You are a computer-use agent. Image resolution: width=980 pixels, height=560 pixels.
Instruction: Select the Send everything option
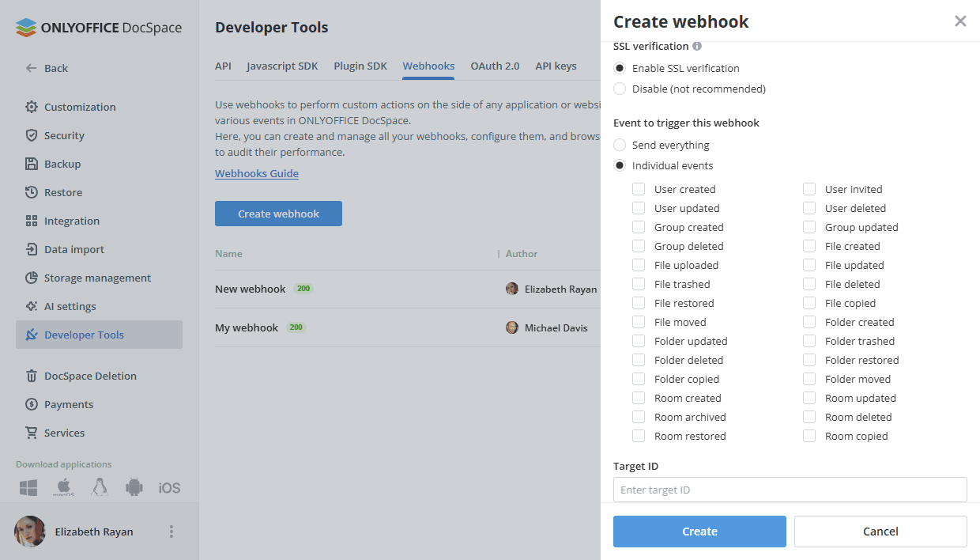click(x=620, y=145)
